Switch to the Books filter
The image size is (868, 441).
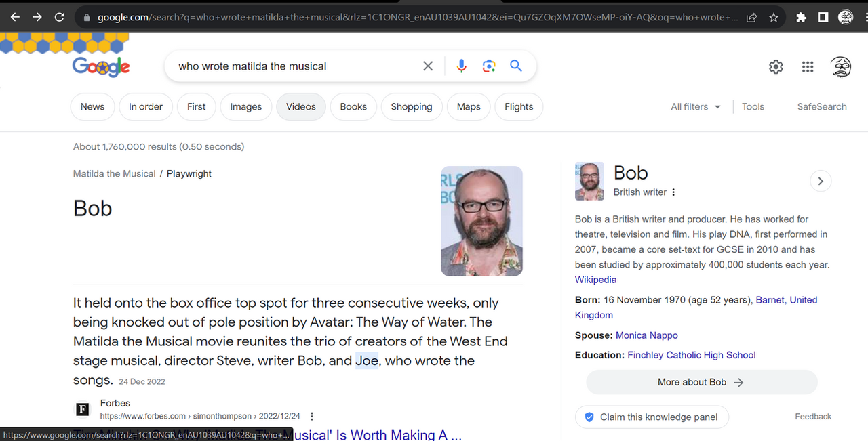353,107
